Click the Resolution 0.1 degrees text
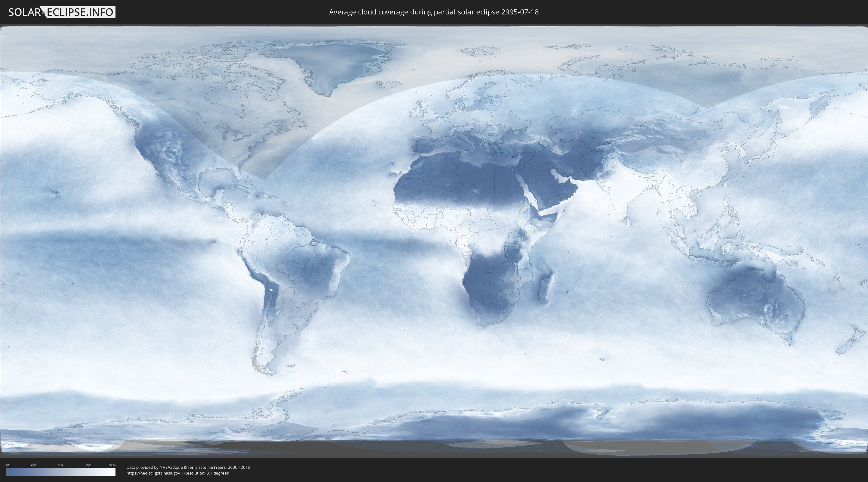Screen dimensions: 868x482 pyautogui.click(x=206, y=473)
